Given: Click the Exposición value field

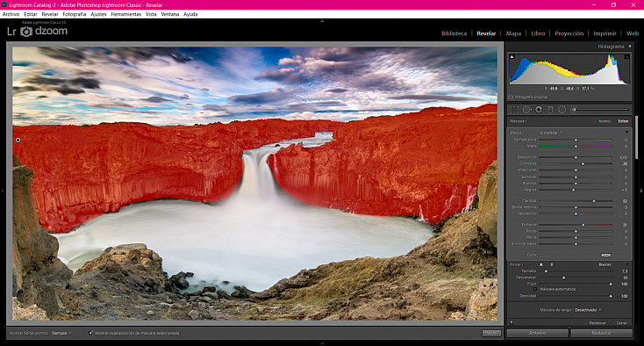Looking at the screenshot, I should (623, 157).
